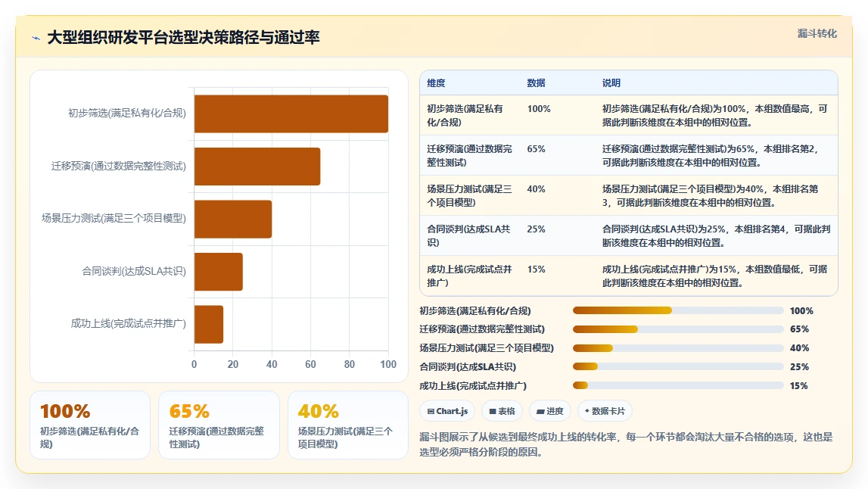868x489 pixels.
Task: Click the 15% value in the table's 数据 column
Action: (536, 269)
